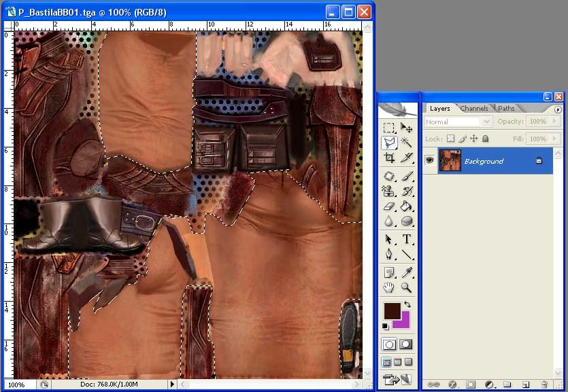The image size is (568, 392).
Task: Pick the Paint Bucket tool
Action: [407, 207]
